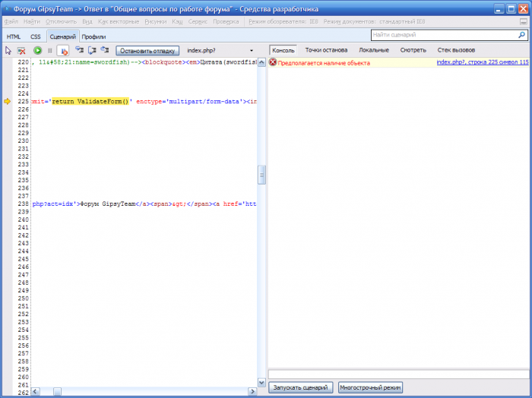Select Консоль tab
532x398 pixels.
(283, 50)
